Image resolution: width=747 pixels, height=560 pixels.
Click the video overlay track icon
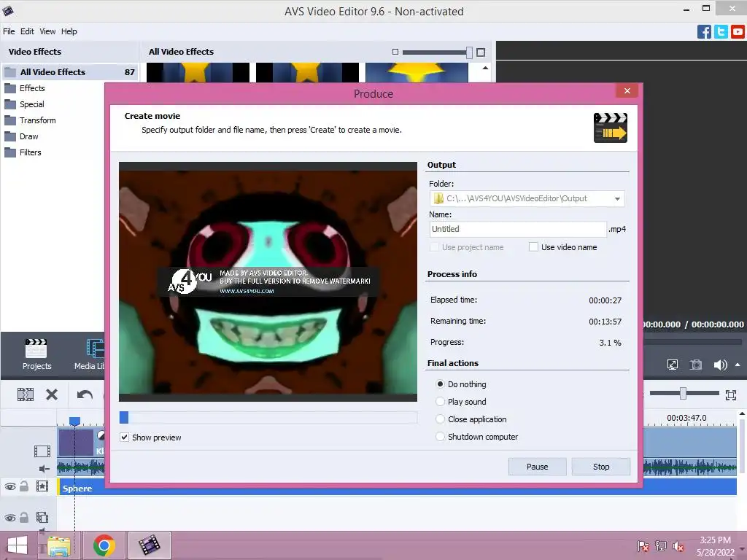(x=42, y=517)
